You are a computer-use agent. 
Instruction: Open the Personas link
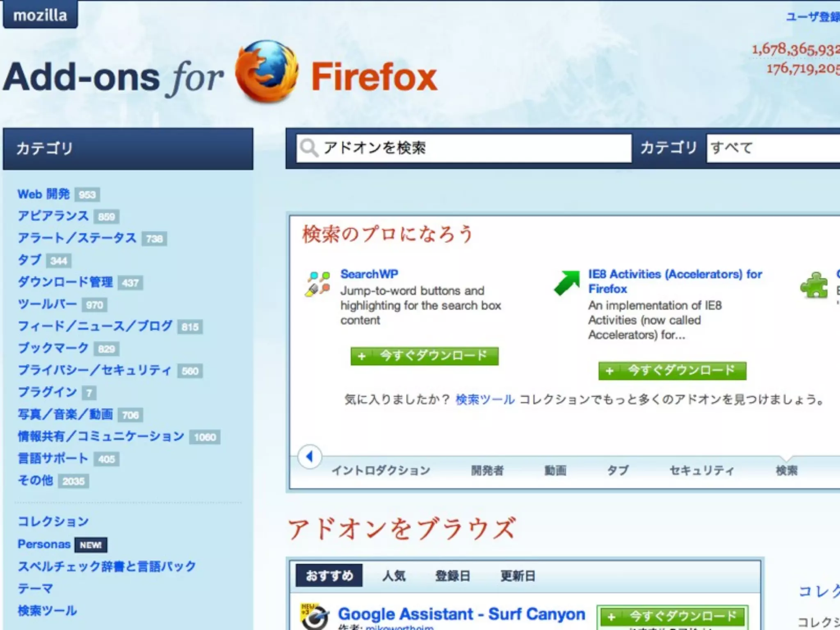click(x=44, y=544)
